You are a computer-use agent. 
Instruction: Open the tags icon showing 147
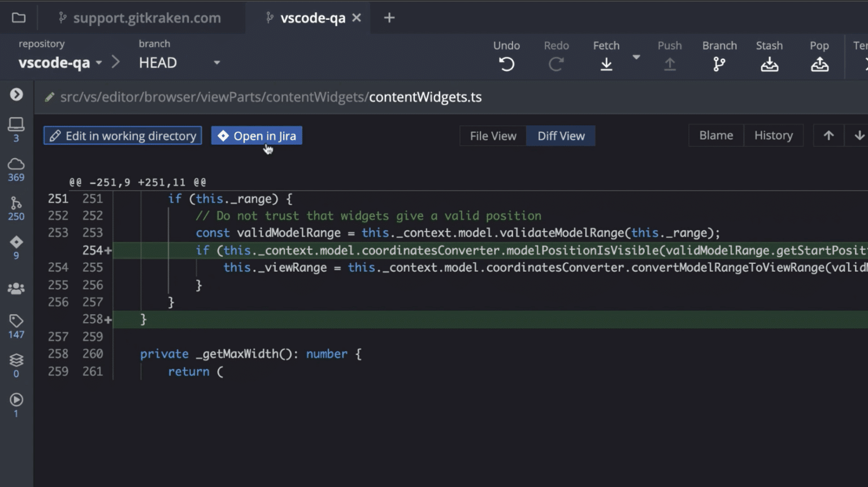click(x=16, y=321)
